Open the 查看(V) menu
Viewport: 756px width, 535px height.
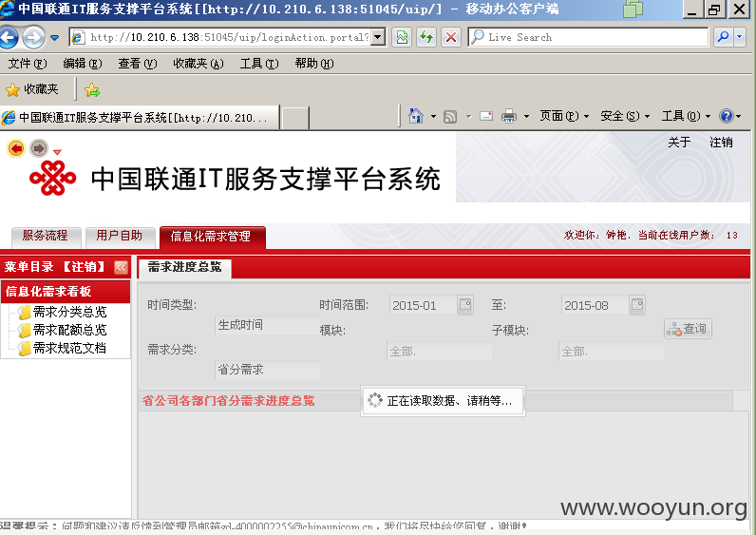(x=138, y=64)
